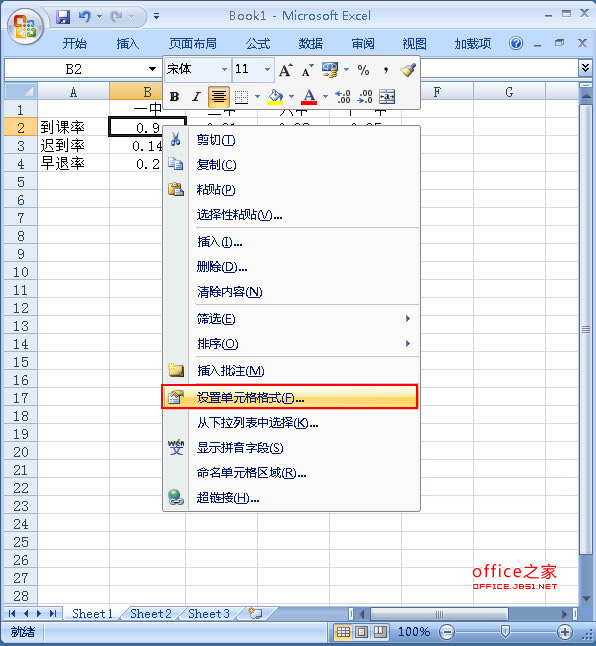Open the round Office button

point(25,26)
